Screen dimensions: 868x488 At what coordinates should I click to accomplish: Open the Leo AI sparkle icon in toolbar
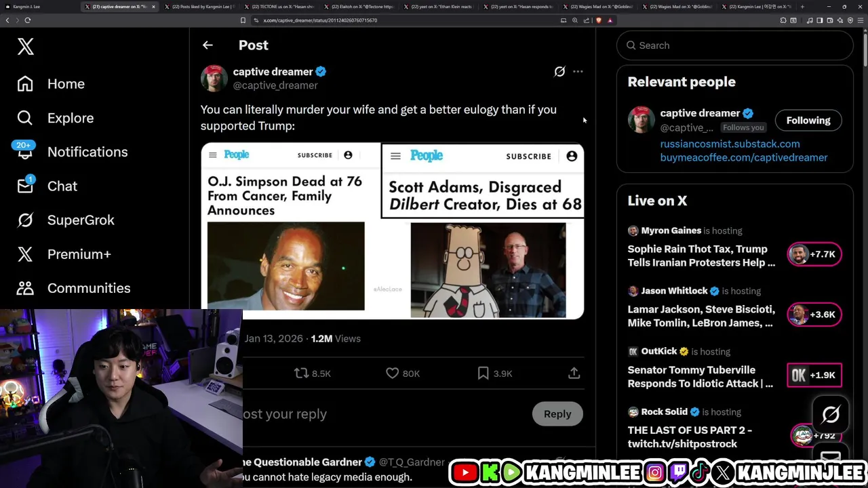tap(840, 20)
